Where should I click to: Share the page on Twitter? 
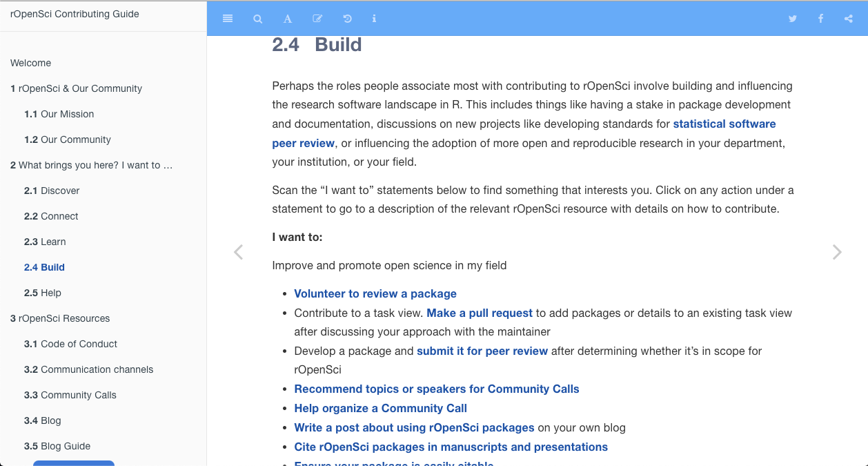tap(792, 19)
